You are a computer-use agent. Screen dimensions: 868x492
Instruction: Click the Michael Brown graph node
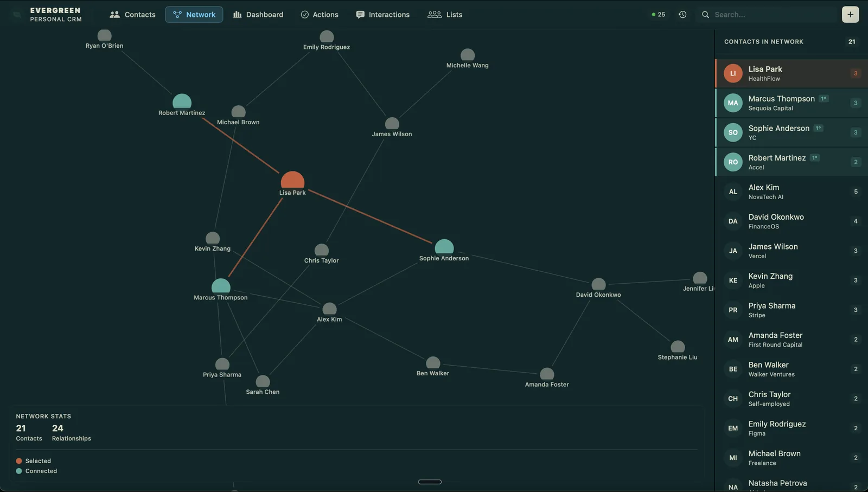click(x=238, y=112)
